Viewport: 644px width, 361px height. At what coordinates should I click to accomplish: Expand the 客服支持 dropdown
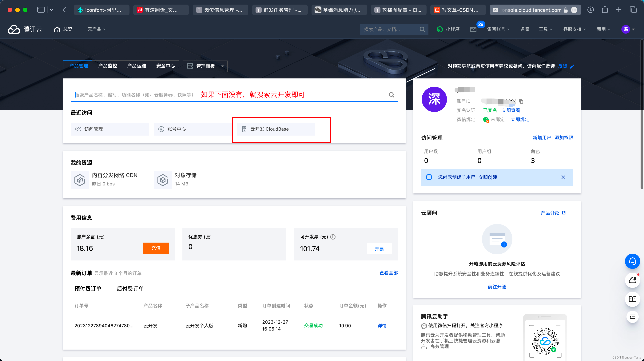click(x=574, y=29)
